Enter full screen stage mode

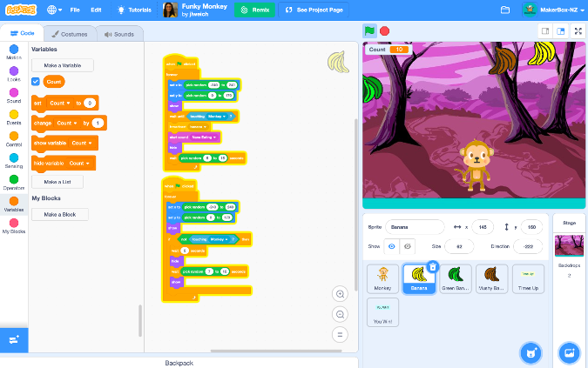coord(578,31)
